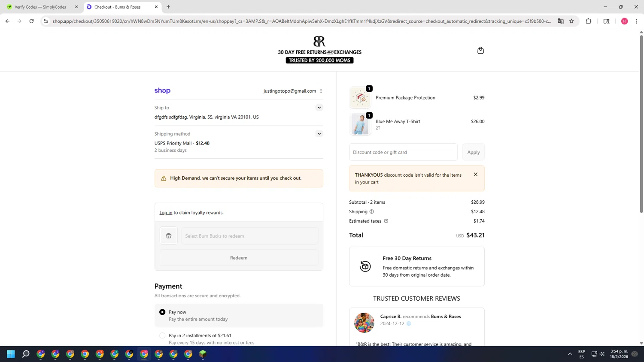Click the Apply discount button

[x=474, y=152]
